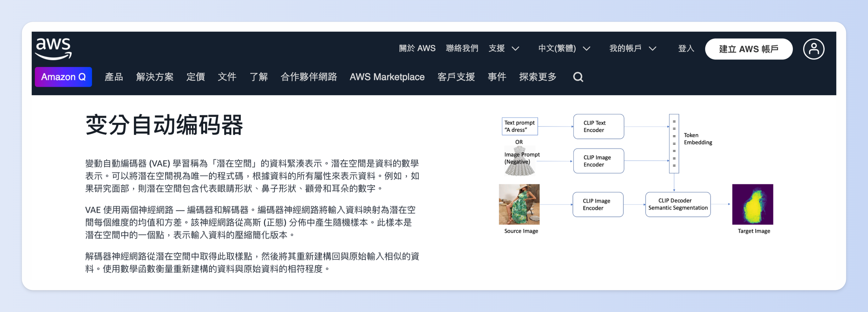
Task: Open the 關於 AWS link
Action: click(417, 48)
